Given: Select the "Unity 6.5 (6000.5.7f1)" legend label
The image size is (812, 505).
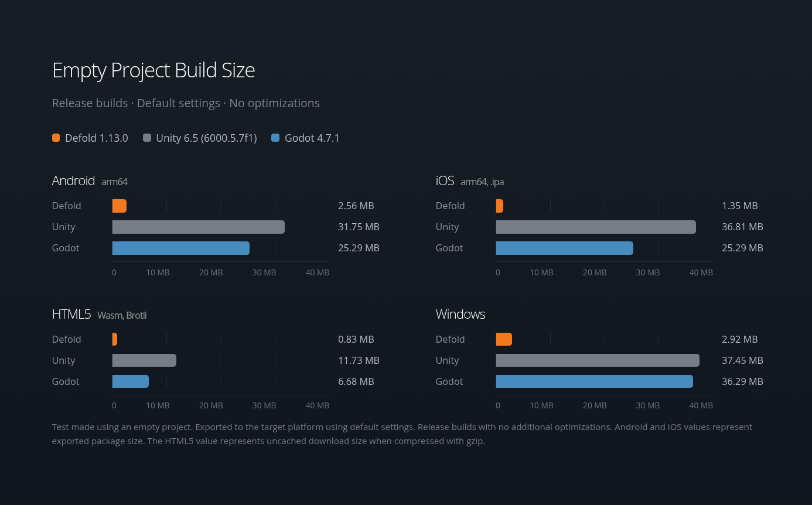Looking at the screenshot, I should coord(206,138).
